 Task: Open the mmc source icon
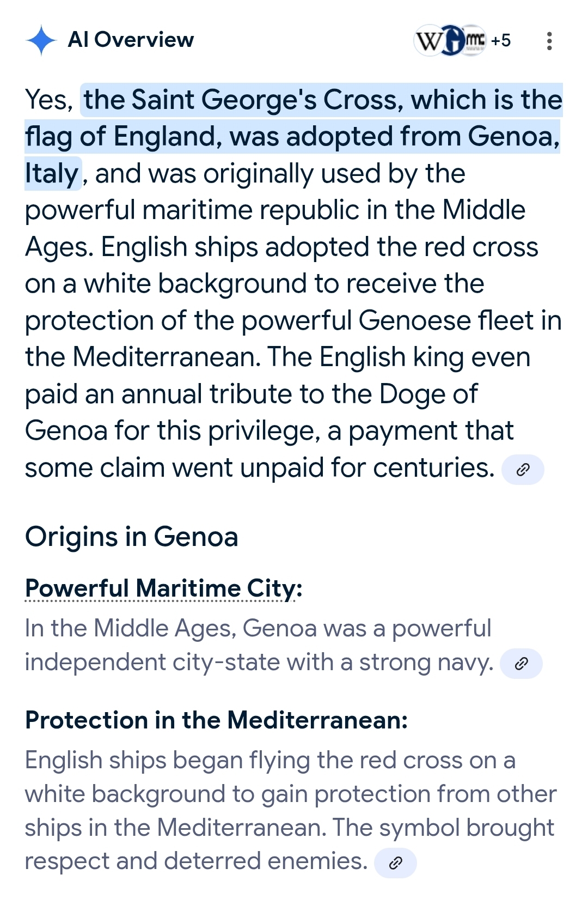pos(474,40)
